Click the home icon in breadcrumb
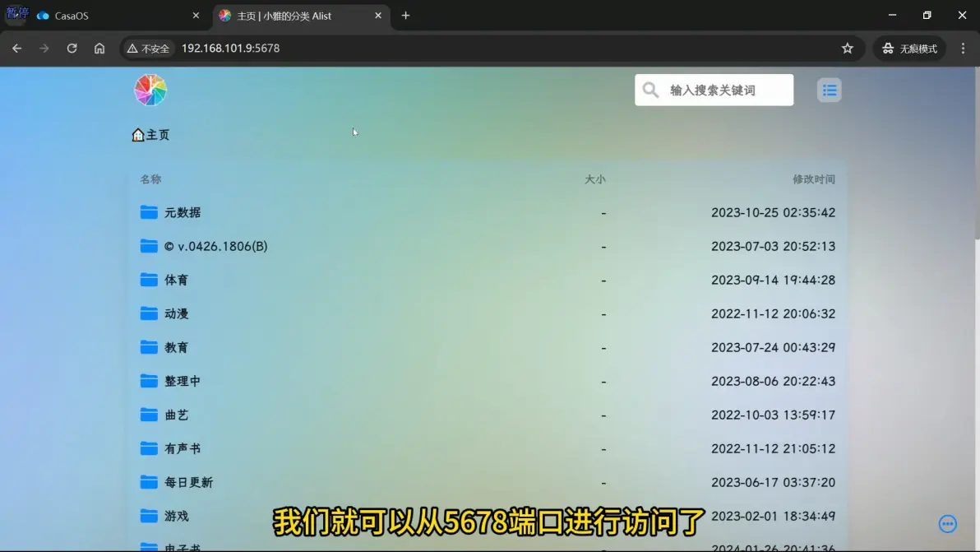 click(x=138, y=135)
